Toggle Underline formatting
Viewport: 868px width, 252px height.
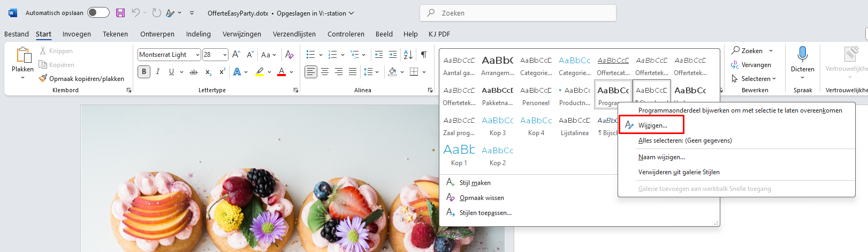coord(171,71)
